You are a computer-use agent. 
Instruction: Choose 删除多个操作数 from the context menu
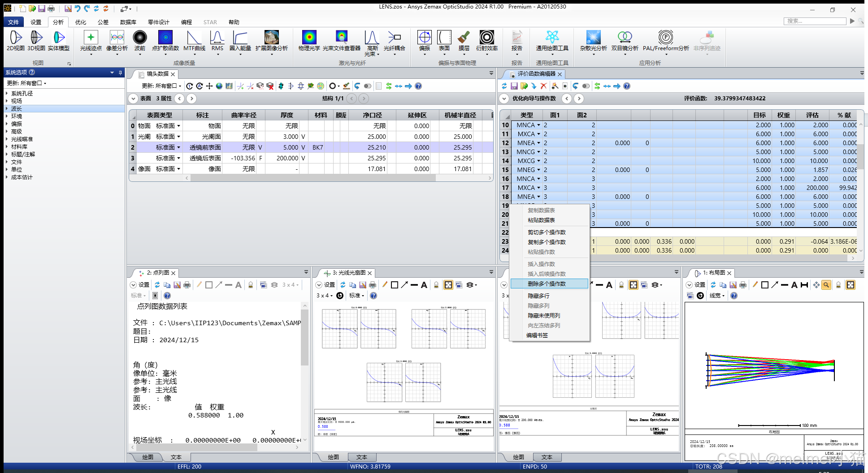(x=549, y=284)
